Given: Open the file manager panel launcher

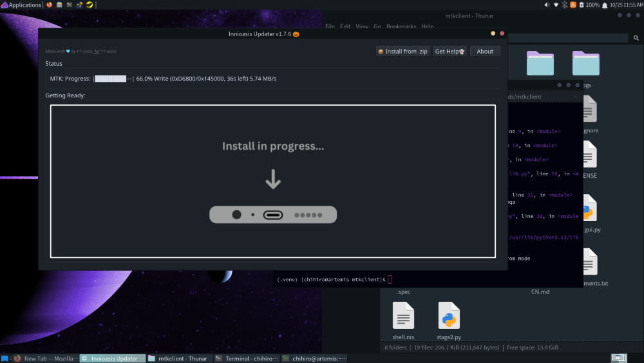Looking at the screenshot, I should click(59, 5).
